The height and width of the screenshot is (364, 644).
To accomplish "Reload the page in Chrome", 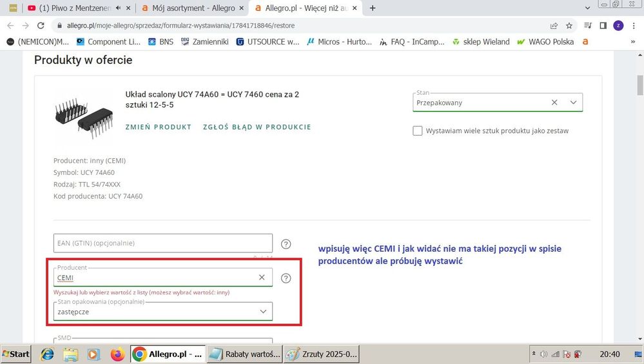I will click(41, 26).
